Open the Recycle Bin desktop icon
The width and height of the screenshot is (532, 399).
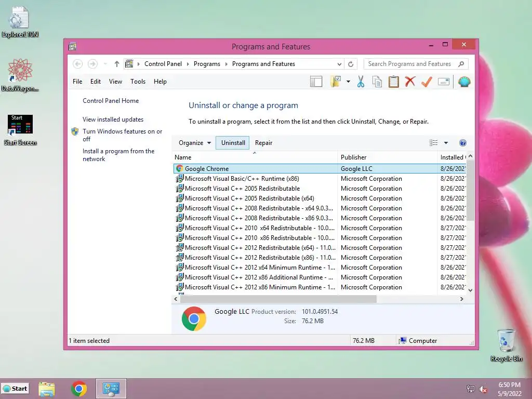506,345
